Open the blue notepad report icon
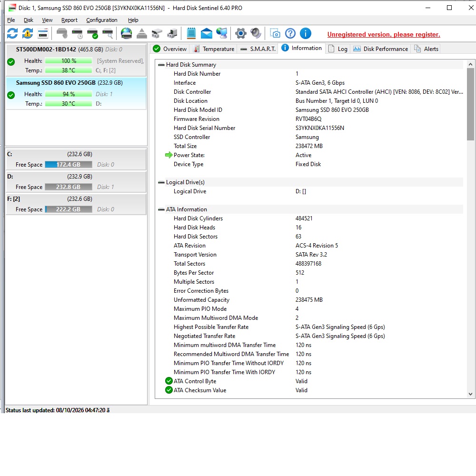 [191, 33]
